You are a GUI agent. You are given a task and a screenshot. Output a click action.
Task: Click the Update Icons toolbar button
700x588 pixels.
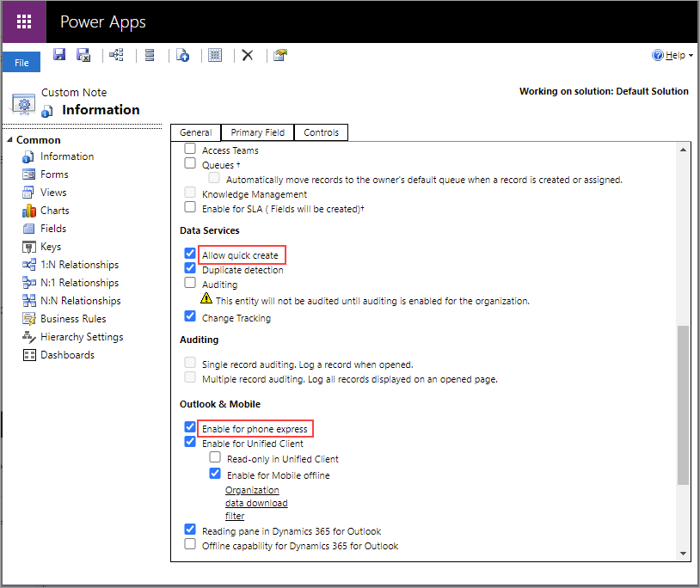tap(280, 55)
